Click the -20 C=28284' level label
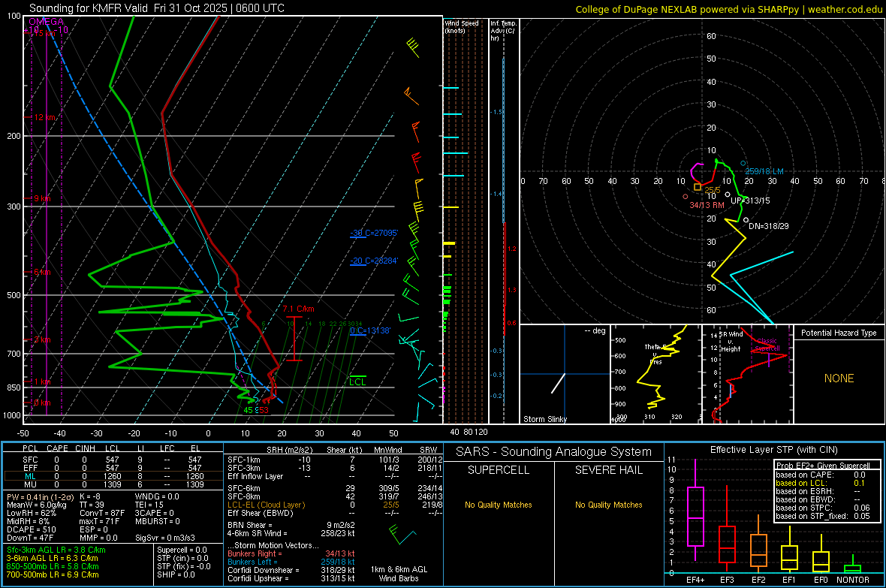 pyautogui.click(x=374, y=261)
